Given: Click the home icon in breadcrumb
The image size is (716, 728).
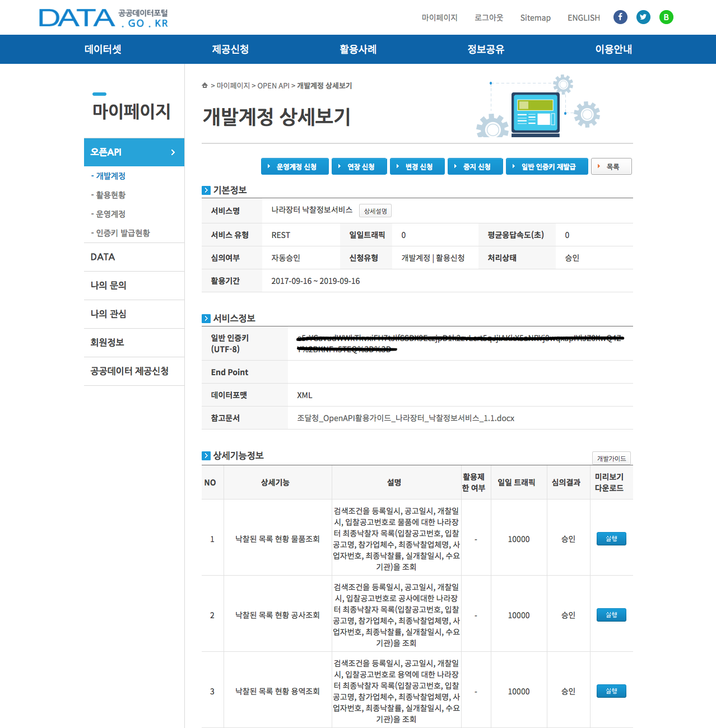Looking at the screenshot, I should click(x=205, y=86).
